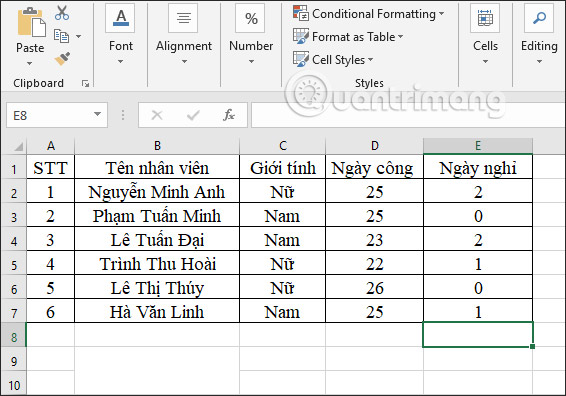Open the Format as Table dropdown

pyautogui.click(x=400, y=36)
